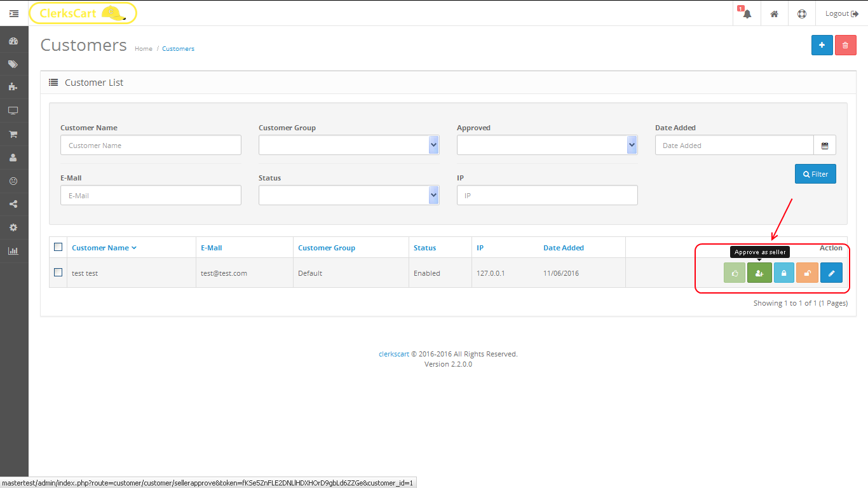This screenshot has height=488, width=868.
Task: Select all customers with the header checkbox
Action: tap(58, 247)
